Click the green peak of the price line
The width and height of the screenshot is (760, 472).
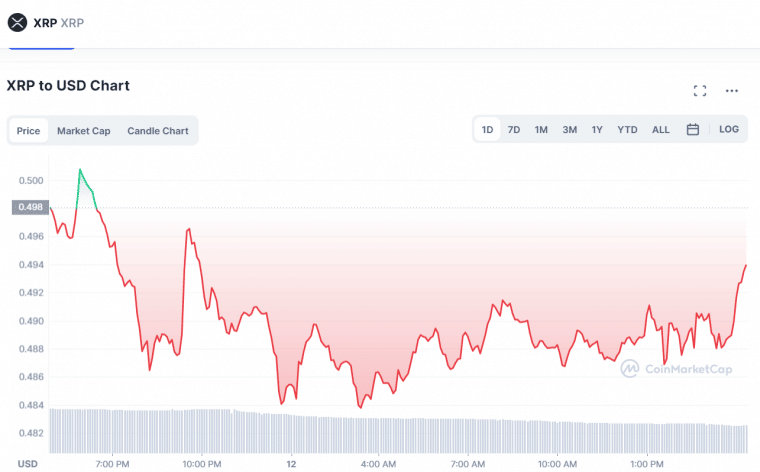coord(80,170)
